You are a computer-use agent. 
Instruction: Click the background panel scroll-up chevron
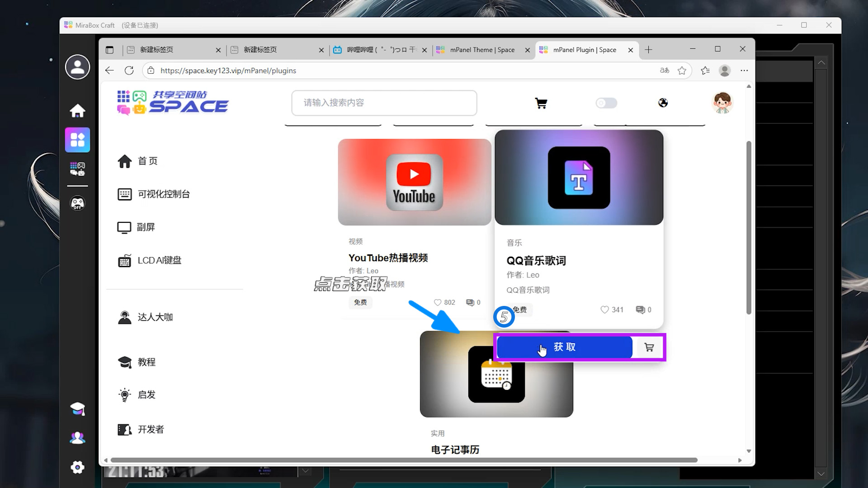pyautogui.click(x=821, y=63)
